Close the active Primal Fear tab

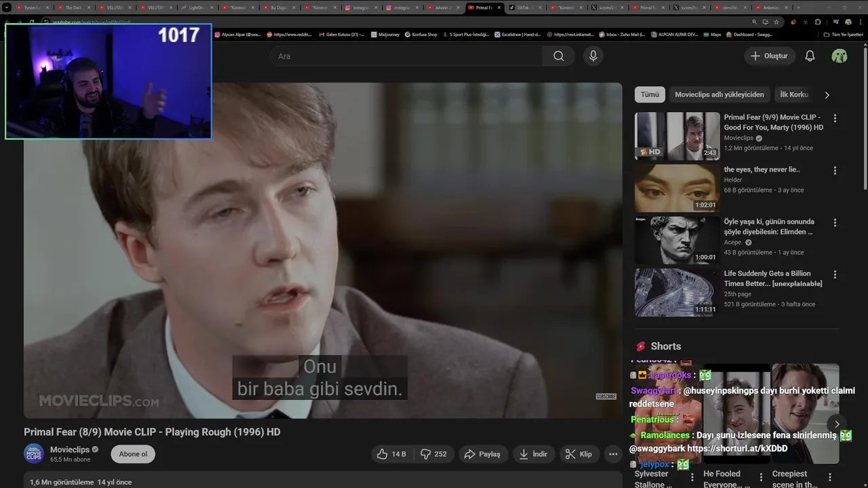500,7
